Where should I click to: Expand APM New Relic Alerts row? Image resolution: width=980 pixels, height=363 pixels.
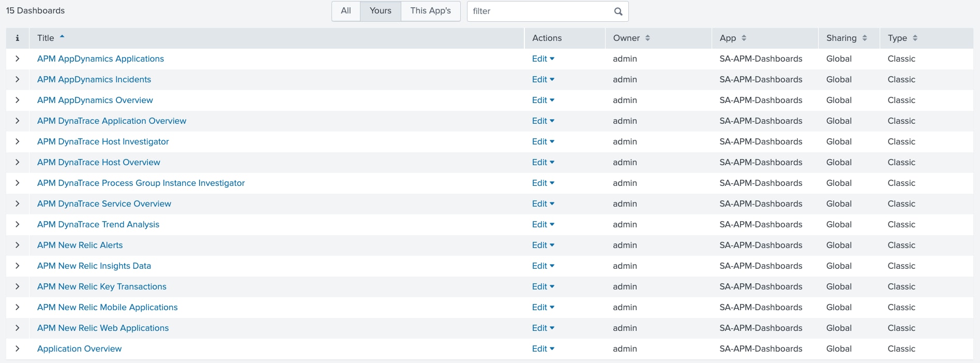coord(17,245)
